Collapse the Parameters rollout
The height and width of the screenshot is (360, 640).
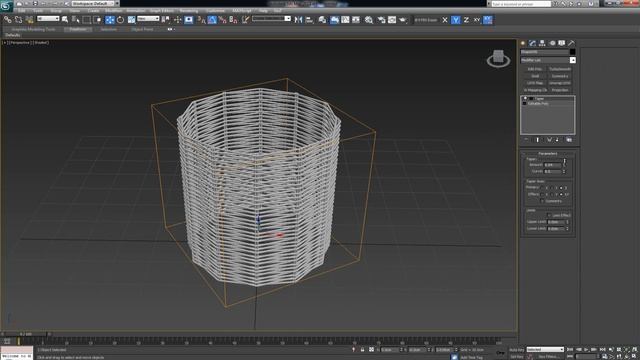point(548,153)
